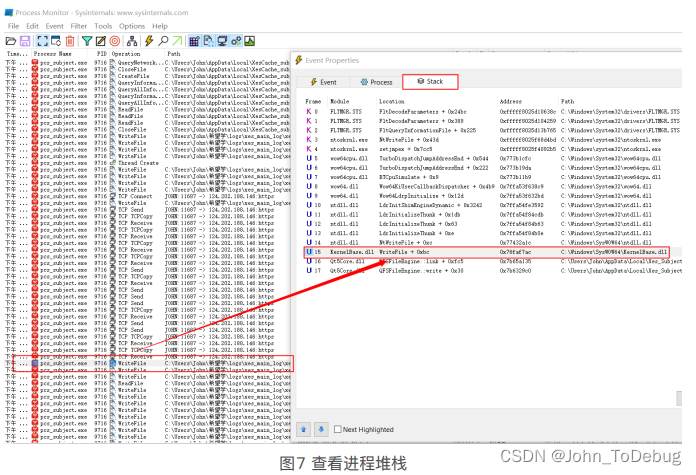The height and width of the screenshot is (475, 696).
Task: Click the previous event up-arrow button
Action: coord(304,429)
